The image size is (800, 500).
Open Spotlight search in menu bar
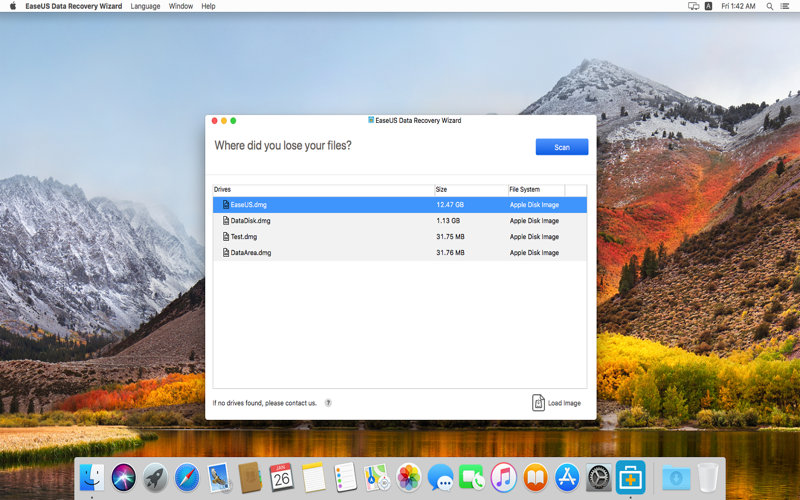coord(769,6)
